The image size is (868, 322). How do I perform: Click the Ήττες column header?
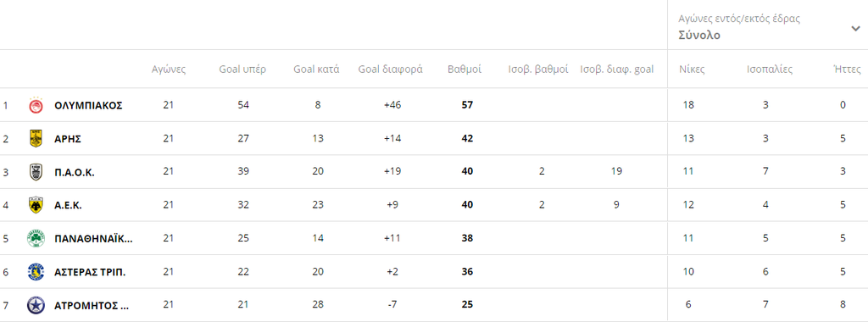[847, 69]
